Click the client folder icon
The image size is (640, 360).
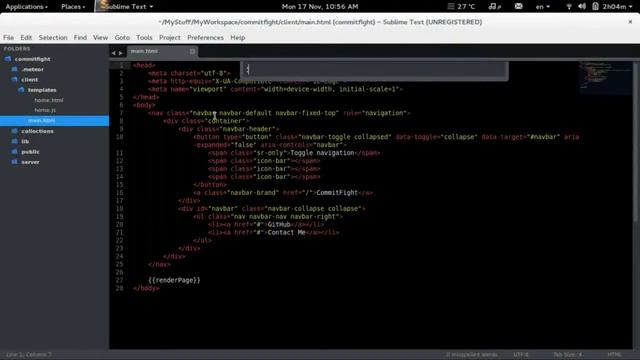15,80
